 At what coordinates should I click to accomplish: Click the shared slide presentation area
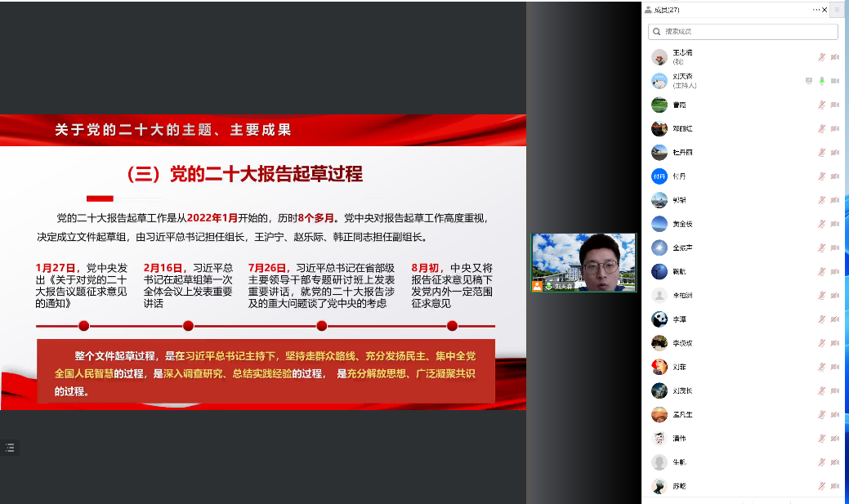point(263,261)
